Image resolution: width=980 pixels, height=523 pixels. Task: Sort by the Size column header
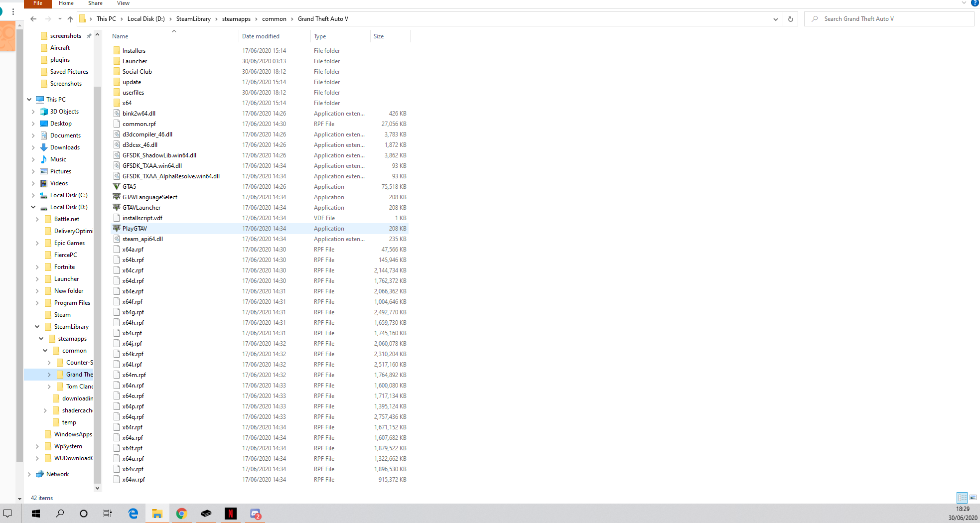pos(390,36)
